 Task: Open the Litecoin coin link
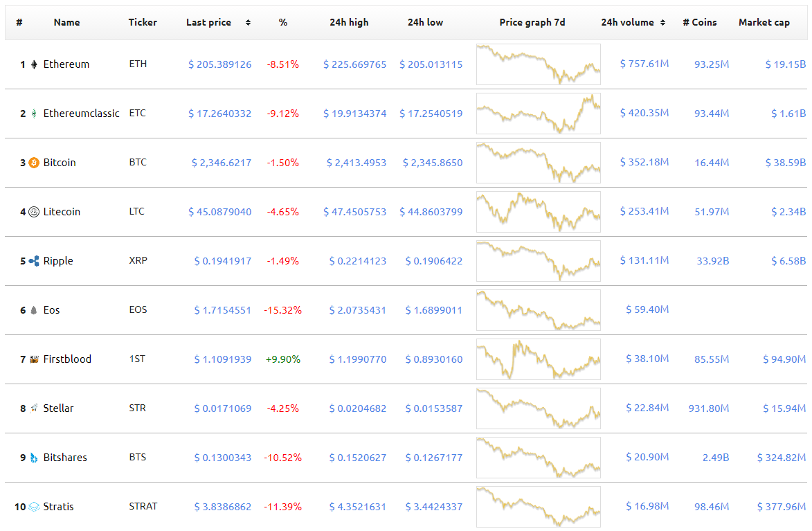point(62,212)
